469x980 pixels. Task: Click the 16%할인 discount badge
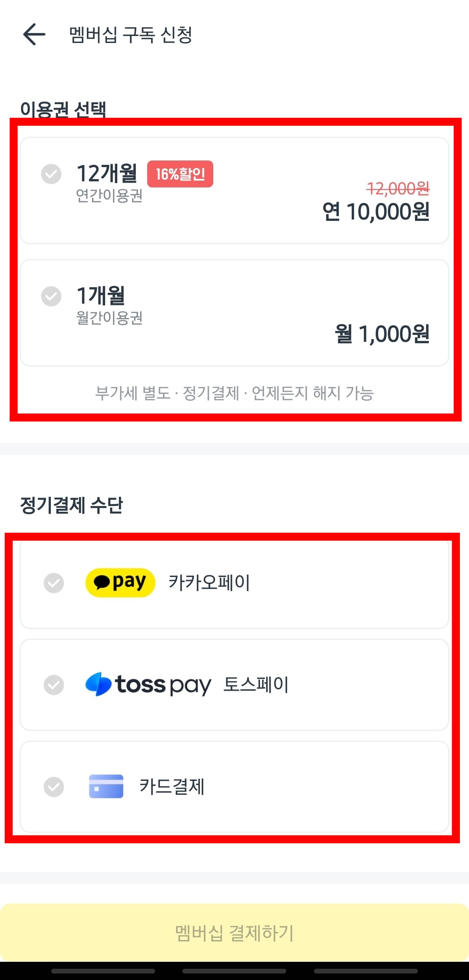point(181,174)
